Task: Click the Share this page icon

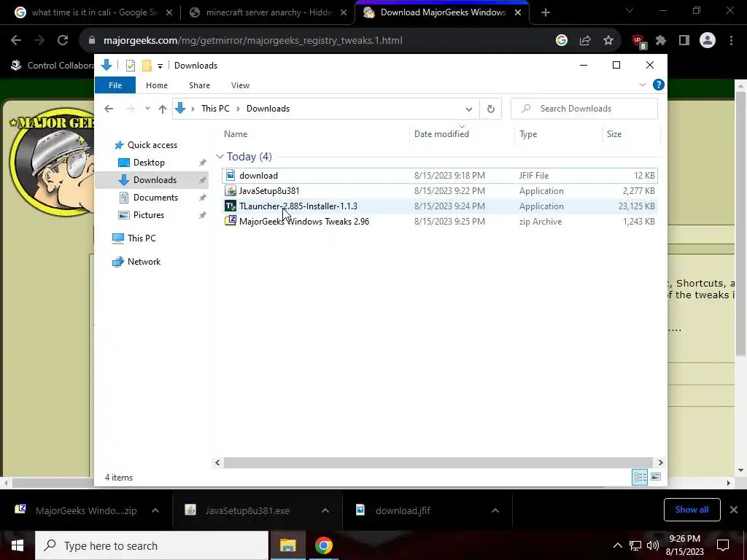Action: (585, 41)
